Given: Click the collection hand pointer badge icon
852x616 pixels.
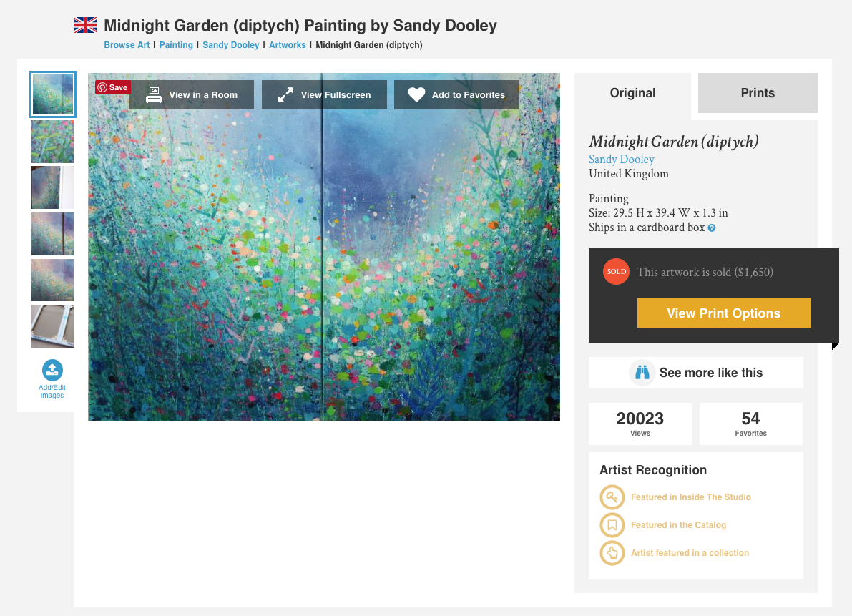Looking at the screenshot, I should (x=612, y=553).
